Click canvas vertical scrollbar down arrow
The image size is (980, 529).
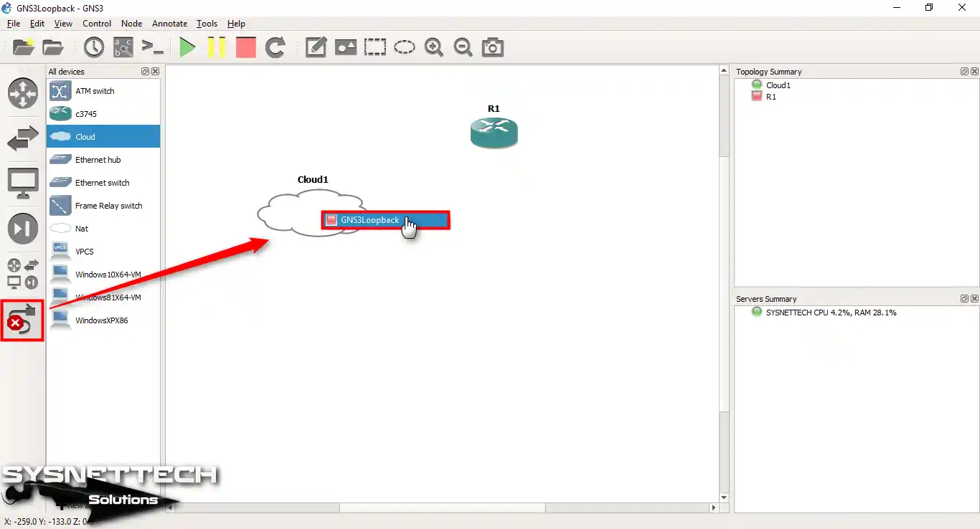724,497
